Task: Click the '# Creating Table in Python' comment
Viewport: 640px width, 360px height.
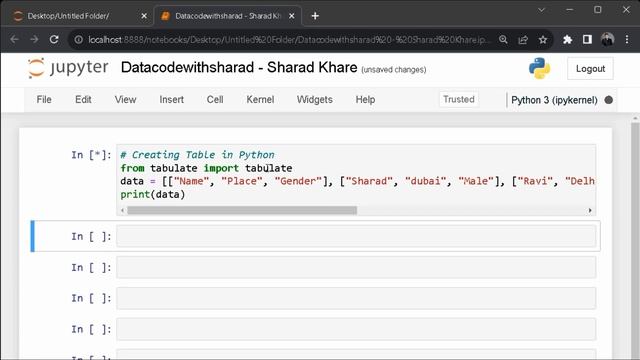Action: coord(197,155)
